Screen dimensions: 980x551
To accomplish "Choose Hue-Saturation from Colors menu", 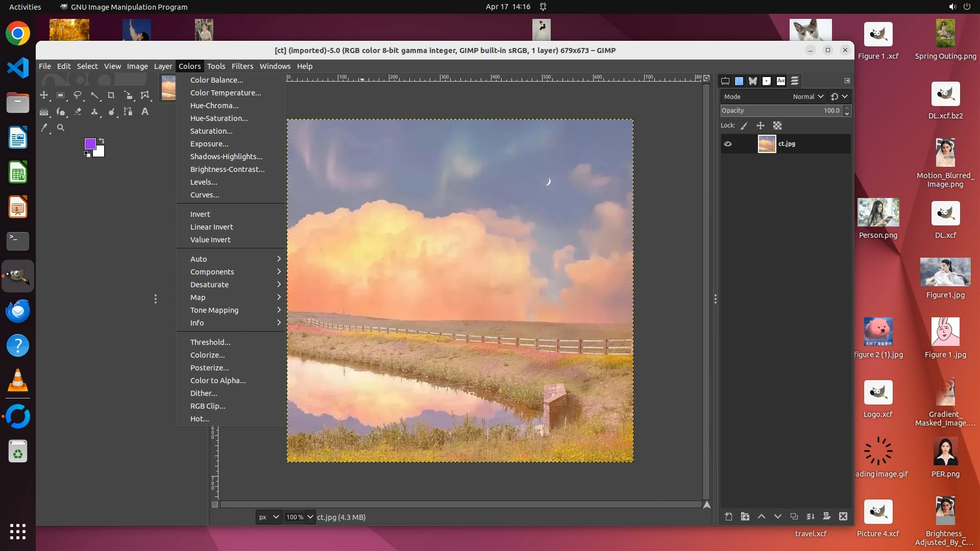I will (219, 118).
